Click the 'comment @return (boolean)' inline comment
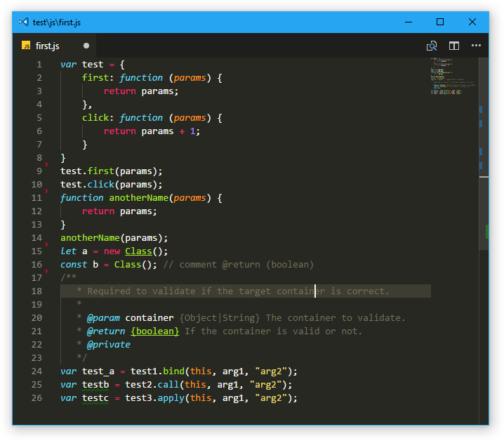 238,265
